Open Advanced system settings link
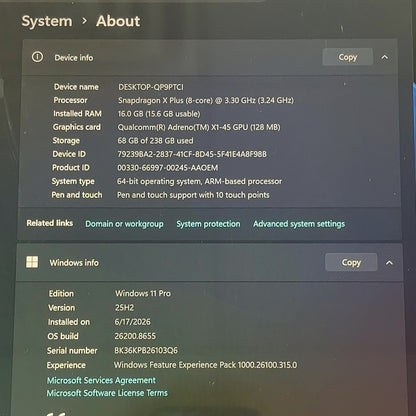 [299, 224]
